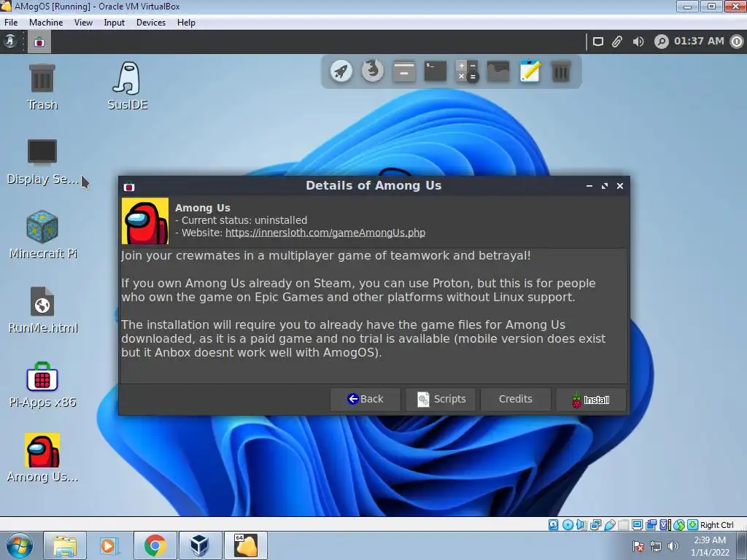Click the Install button in Among Us details

(x=591, y=400)
